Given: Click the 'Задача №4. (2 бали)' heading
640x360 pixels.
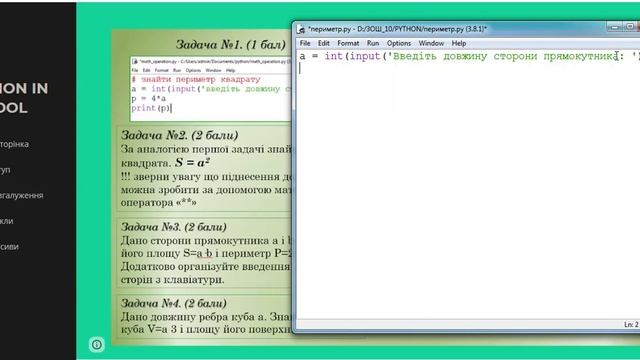Looking at the screenshot, I should click(174, 303).
